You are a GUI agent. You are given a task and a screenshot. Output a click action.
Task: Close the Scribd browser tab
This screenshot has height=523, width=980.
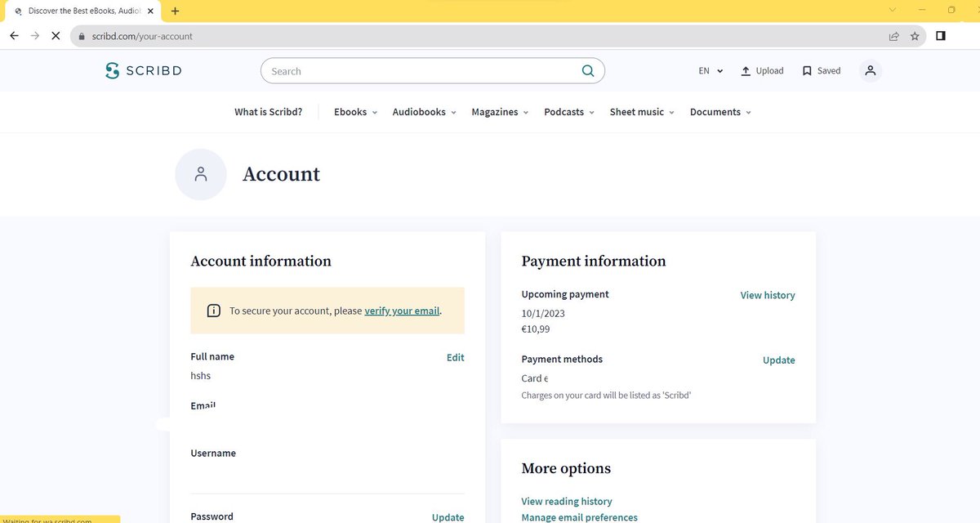pos(150,11)
